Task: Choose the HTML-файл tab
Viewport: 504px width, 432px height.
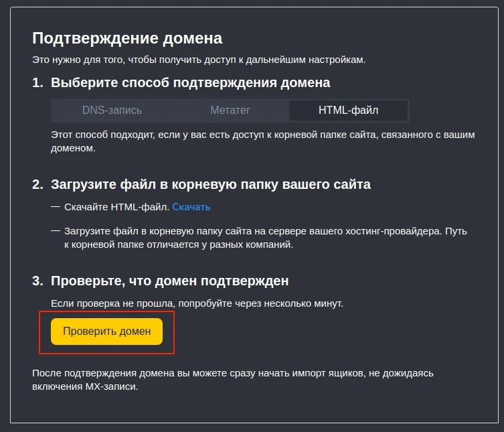Action: [x=349, y=111]
